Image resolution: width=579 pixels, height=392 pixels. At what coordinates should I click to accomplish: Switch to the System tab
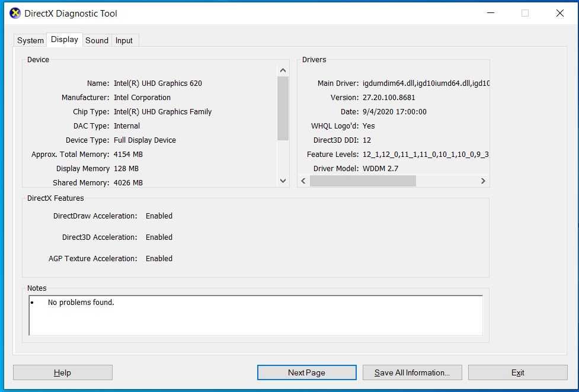[x=30, y=41]
